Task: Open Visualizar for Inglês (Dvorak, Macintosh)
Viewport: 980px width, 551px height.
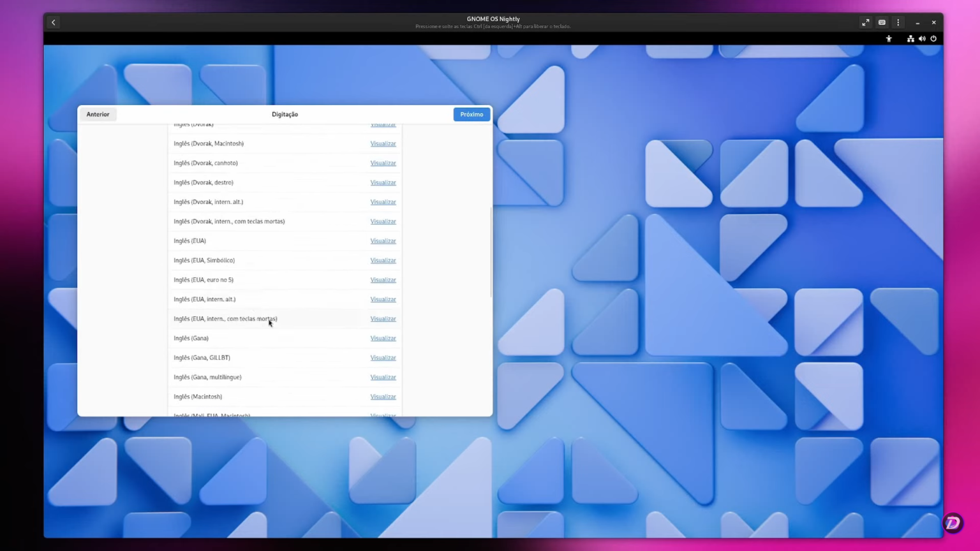Action: 383,143
